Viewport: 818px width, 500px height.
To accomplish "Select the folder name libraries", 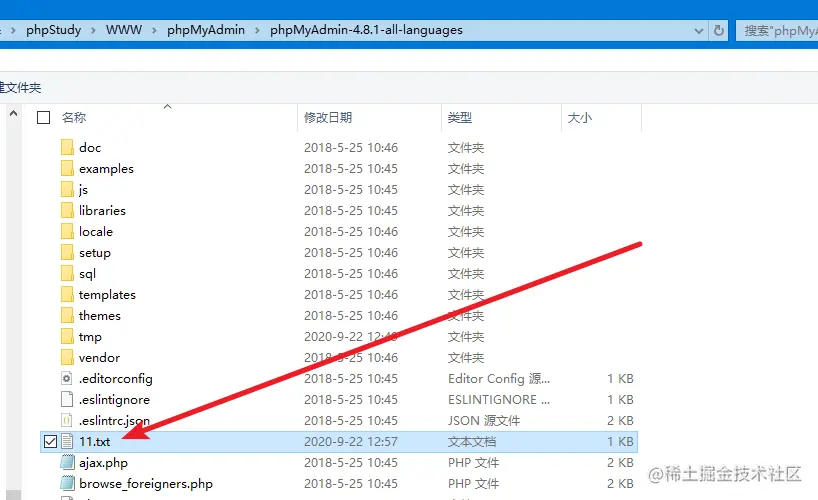I will coord(102,210).
